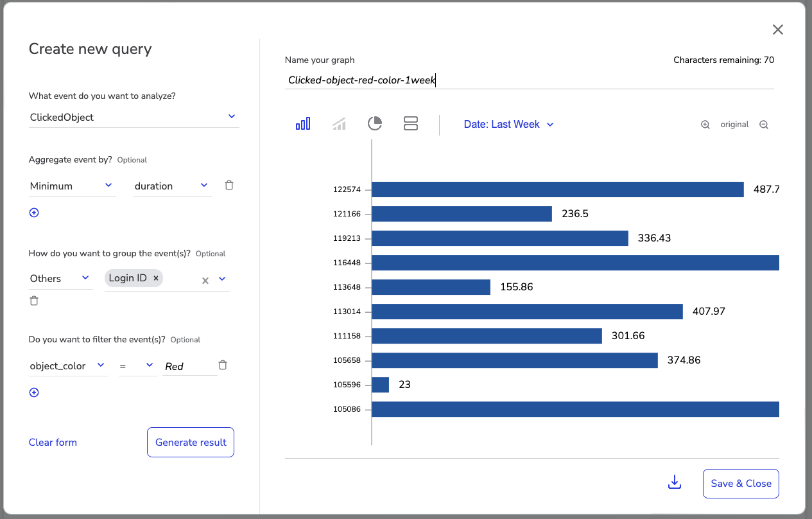Remove the Login ID chip
Image resolution: width=812 pixels, height=519 pixels.
(155, 278)
